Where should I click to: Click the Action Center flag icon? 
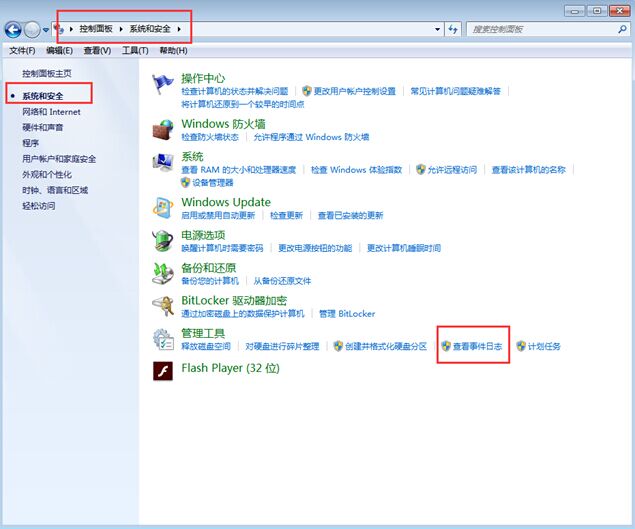click(x=162, y=85)
